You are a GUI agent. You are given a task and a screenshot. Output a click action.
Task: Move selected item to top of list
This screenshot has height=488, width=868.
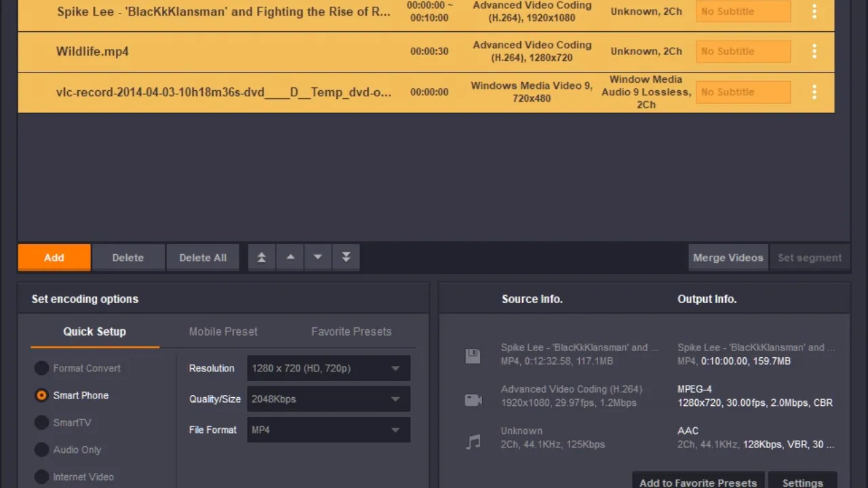click(x=262, y=258)
